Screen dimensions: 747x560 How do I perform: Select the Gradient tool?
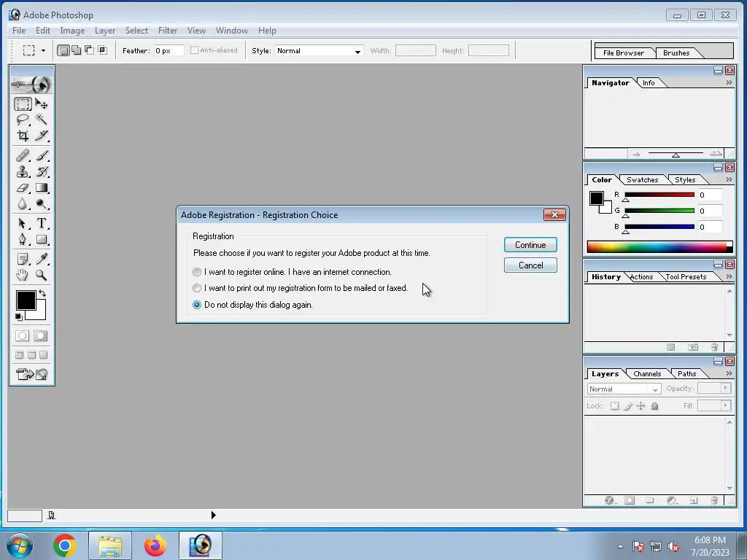[x=42, y=187]
